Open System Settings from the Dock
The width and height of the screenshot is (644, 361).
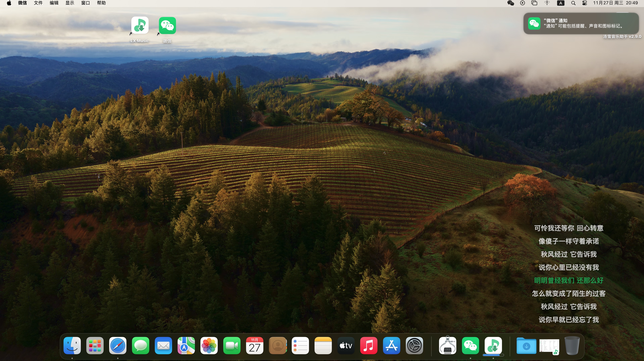click(x=414, y=346)
